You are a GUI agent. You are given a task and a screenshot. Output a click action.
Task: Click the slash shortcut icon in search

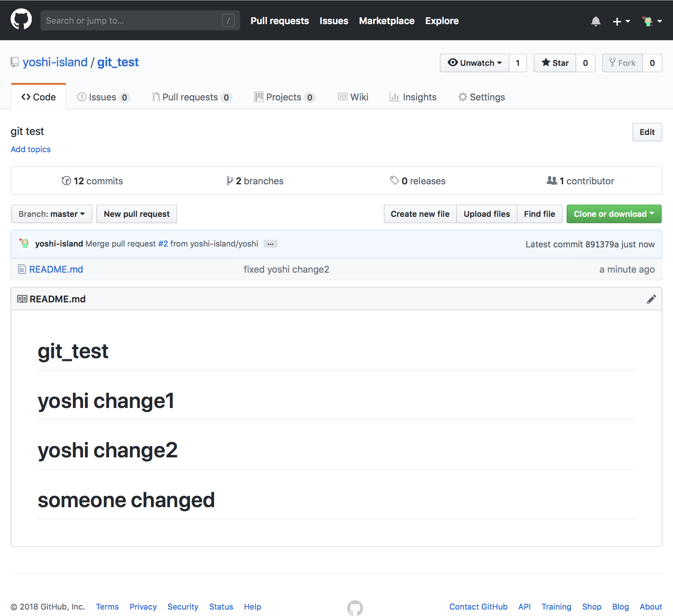[x=228, y=20]
